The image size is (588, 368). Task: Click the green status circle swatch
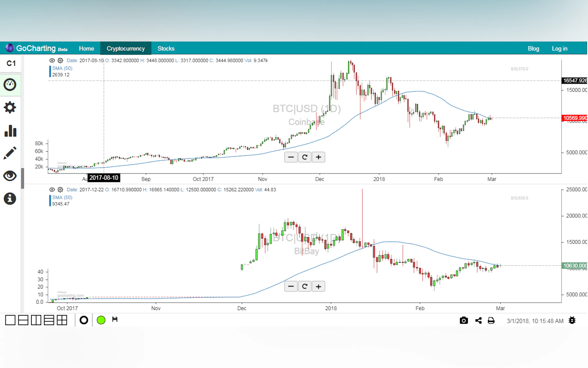(x=101, y=320)
